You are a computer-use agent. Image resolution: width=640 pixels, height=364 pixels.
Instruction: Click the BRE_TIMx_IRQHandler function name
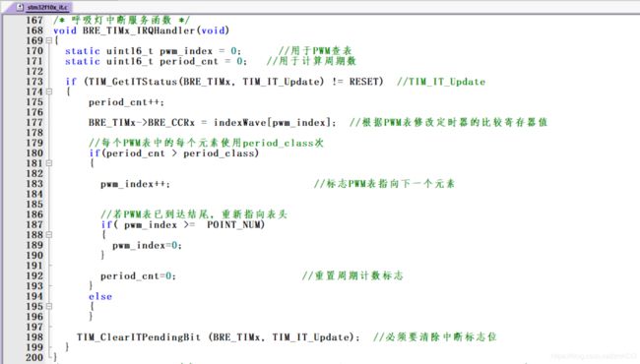(x=139, y=30)
